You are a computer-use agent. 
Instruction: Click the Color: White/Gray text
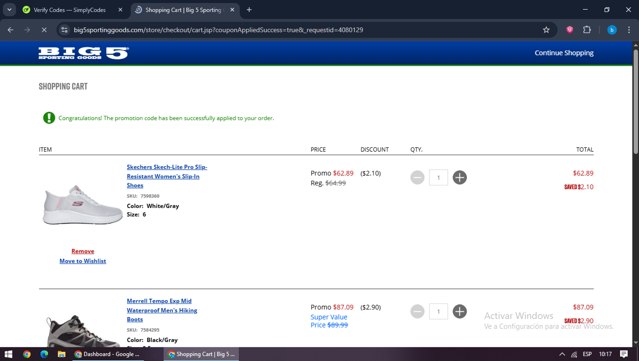point(153,206)
